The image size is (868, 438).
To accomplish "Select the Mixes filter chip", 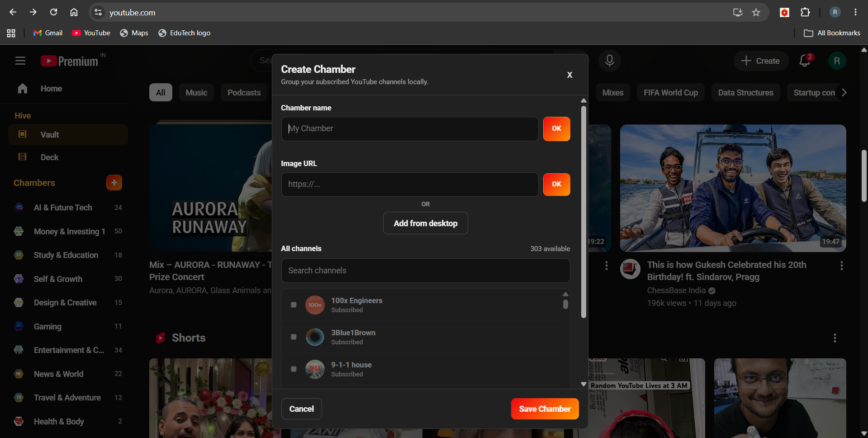I will [x=612, y=92].
